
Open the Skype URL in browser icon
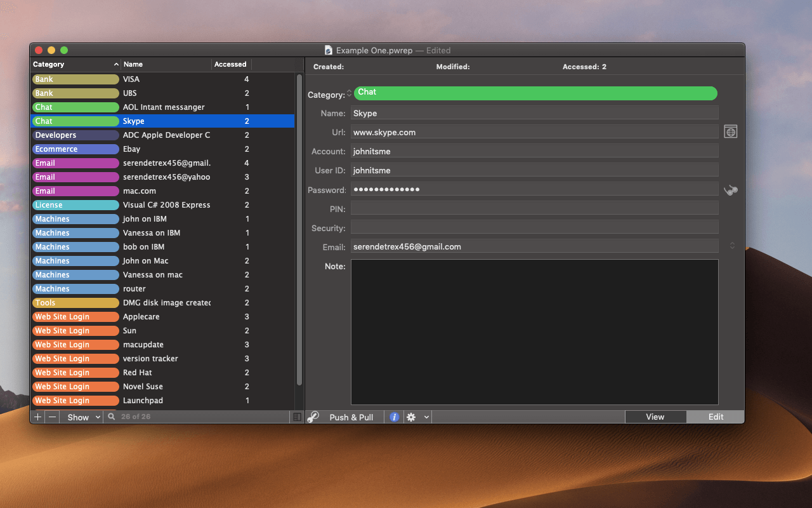coord(731,131)
